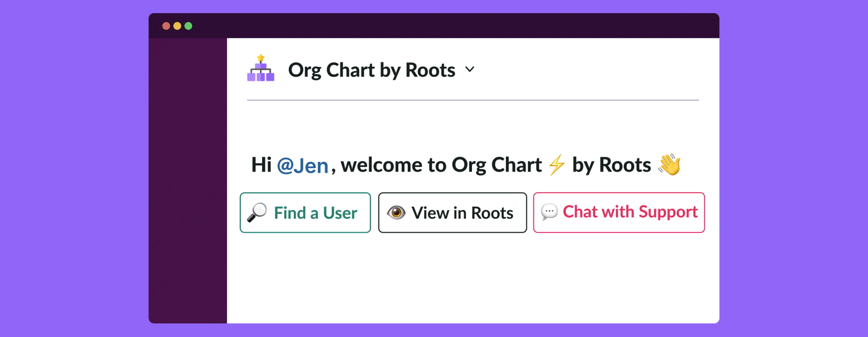This screenshot has height=337, width=868.
Task: Open the @Jen user mention
Action: coord(302,166)
